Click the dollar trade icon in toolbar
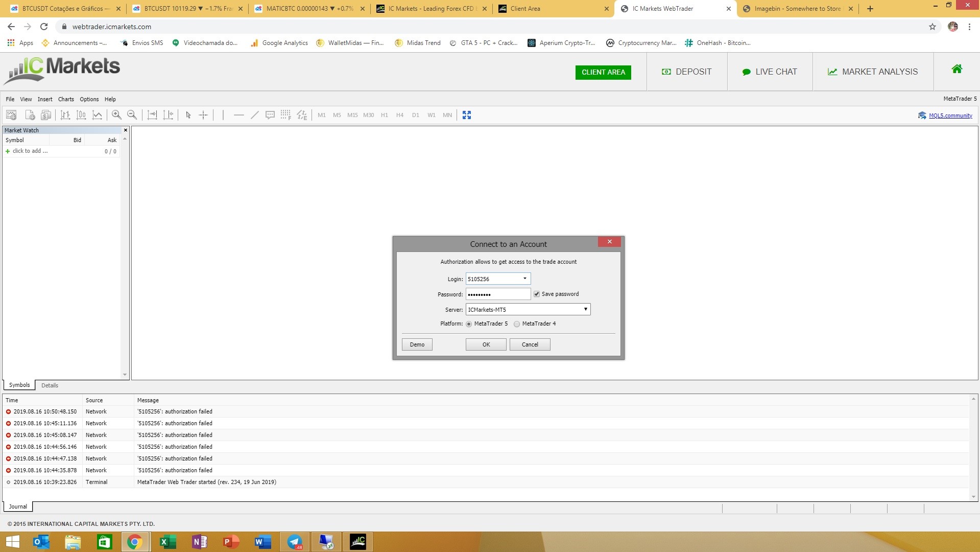Screen dimensions: 980x552 [x=46, y=115]
